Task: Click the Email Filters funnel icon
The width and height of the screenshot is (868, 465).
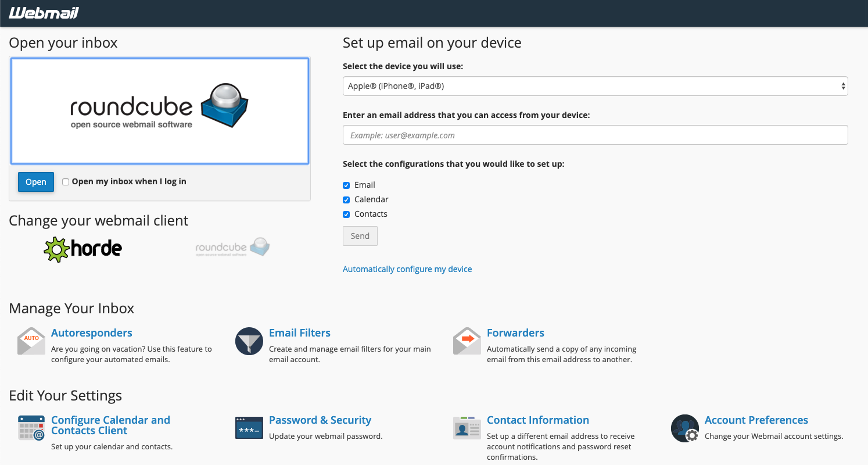Action: pyautogui.click(x=249, y=341)
